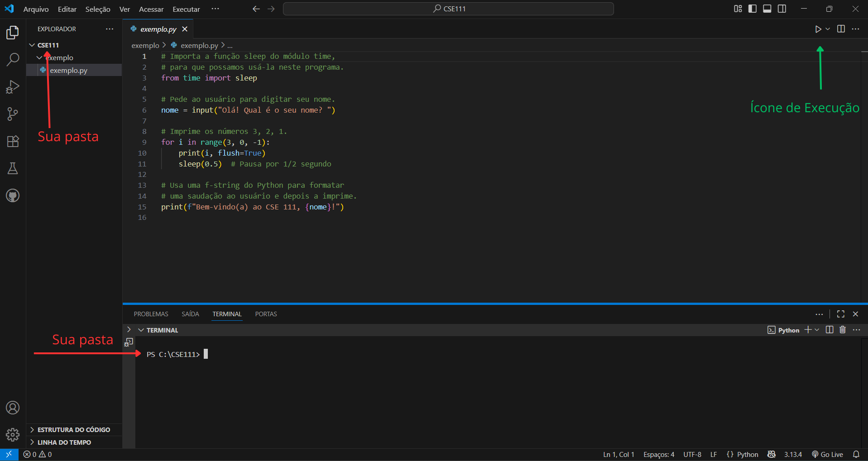This screenshot has height=461, width=868.
Task: Open Source Control view
Action: click(x=13, y=114)
